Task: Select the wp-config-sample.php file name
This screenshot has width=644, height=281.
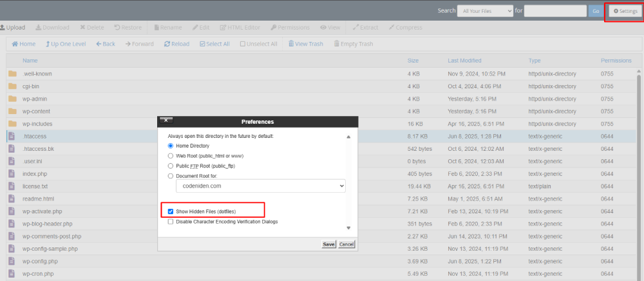Action: point(50,249)
